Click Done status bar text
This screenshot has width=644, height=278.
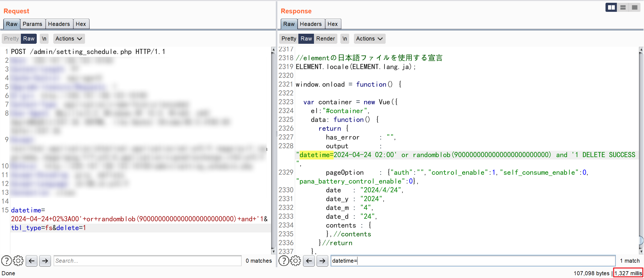click(x=8, y=273)
